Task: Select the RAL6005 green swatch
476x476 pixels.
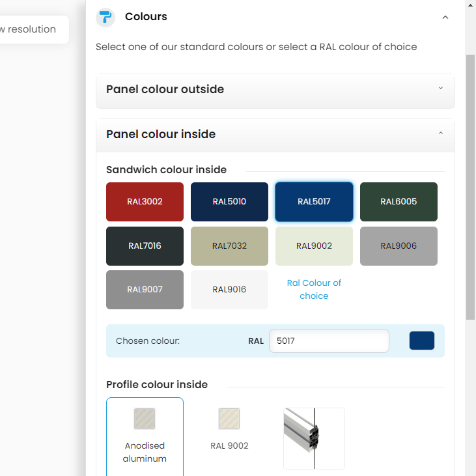Action: pyautogui.click(x=399, y=202)
